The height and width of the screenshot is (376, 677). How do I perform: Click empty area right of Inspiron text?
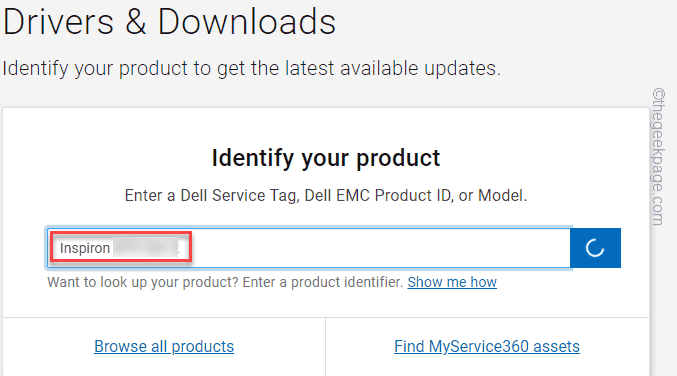(380, 248)
